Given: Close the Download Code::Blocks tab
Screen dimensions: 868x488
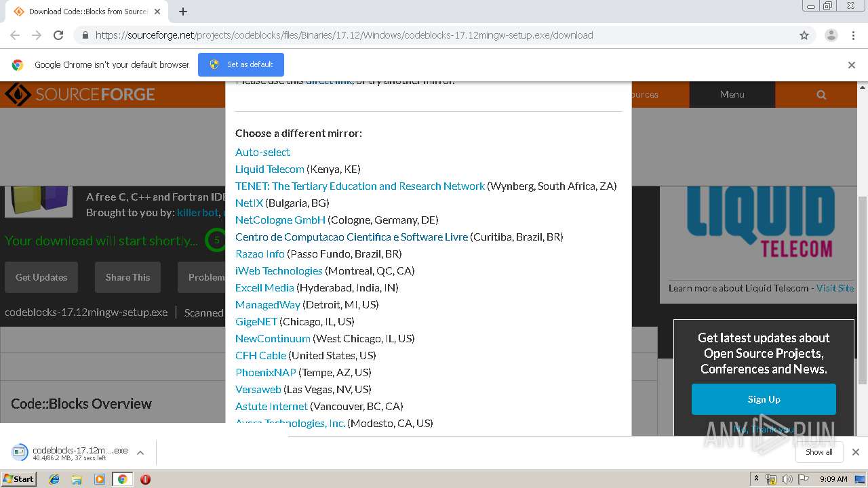Looking at the screenshot, I should (158, 12).
